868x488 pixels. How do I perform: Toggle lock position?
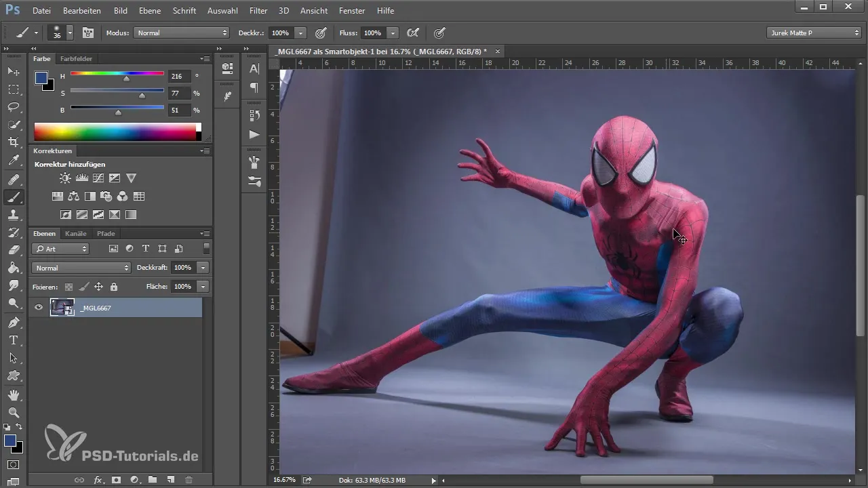point(98,287)
